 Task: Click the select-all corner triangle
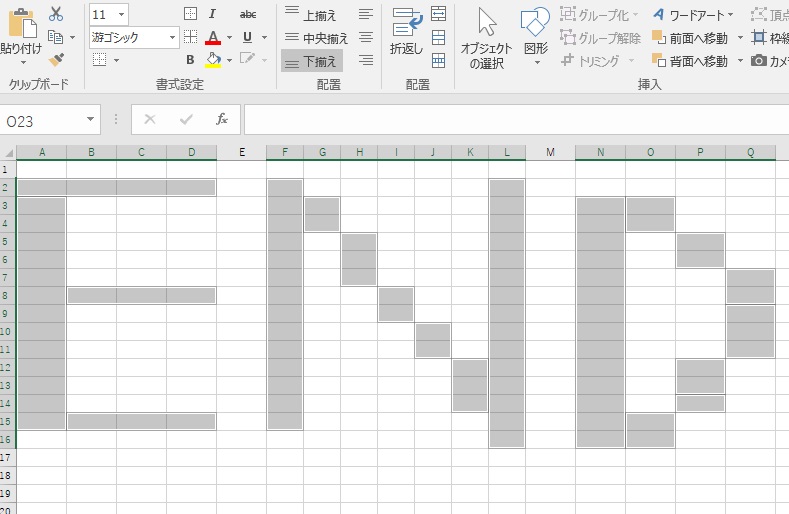(9, 153)
